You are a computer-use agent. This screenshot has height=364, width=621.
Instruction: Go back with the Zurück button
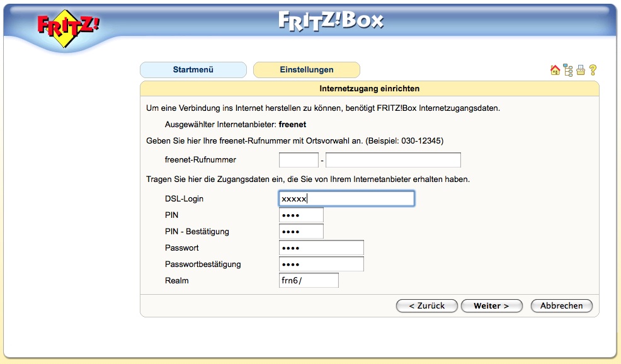426,306
